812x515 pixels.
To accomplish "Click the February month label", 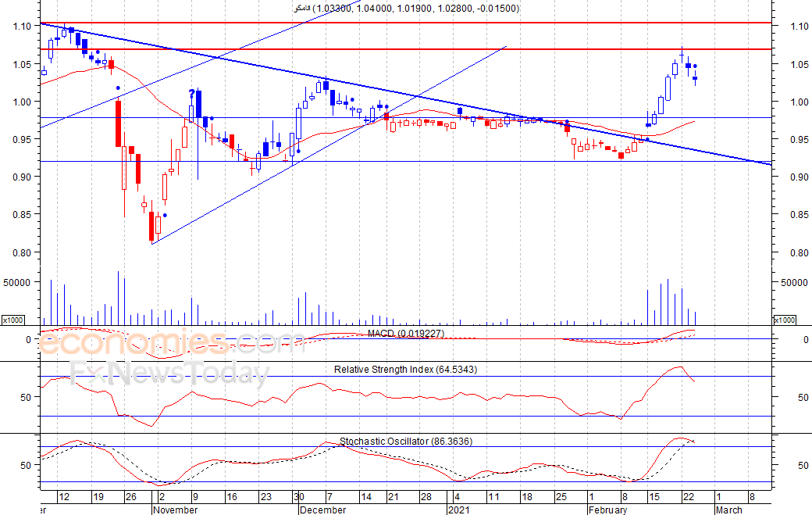I will 608,510.
